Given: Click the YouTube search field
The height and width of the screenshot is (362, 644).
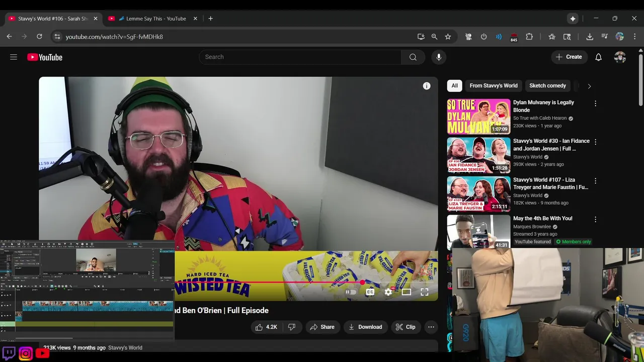Looking at the screenshot, I should [300, 57].
